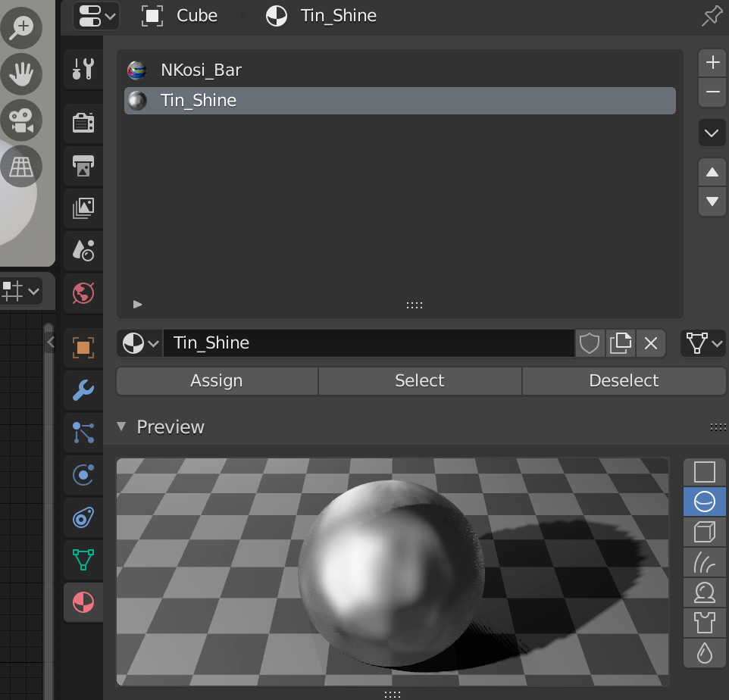Switch orthographic/perspective grid view icon
Viewport: 729px width, 700px height.
(x=21, y=167)
